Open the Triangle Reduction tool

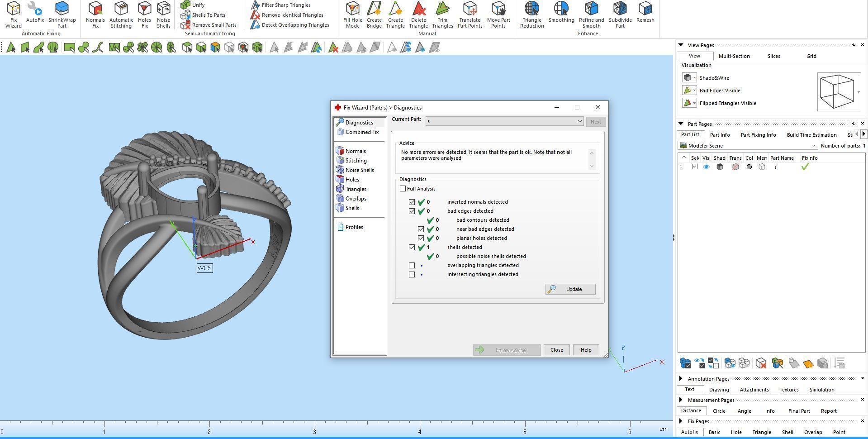click(x=532, y=14)
